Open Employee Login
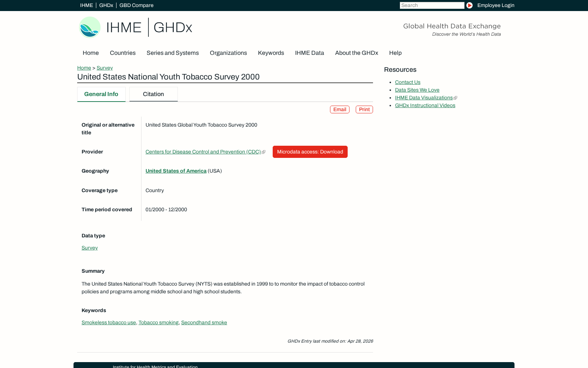Viewport: 588px width, 368px height. [496, 5]
